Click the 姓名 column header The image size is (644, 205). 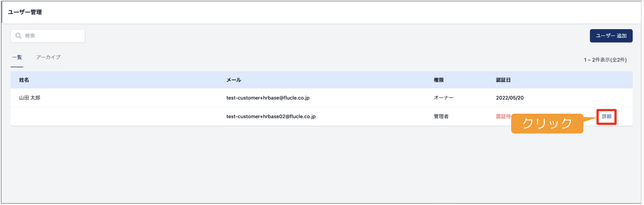pos(24,80)
